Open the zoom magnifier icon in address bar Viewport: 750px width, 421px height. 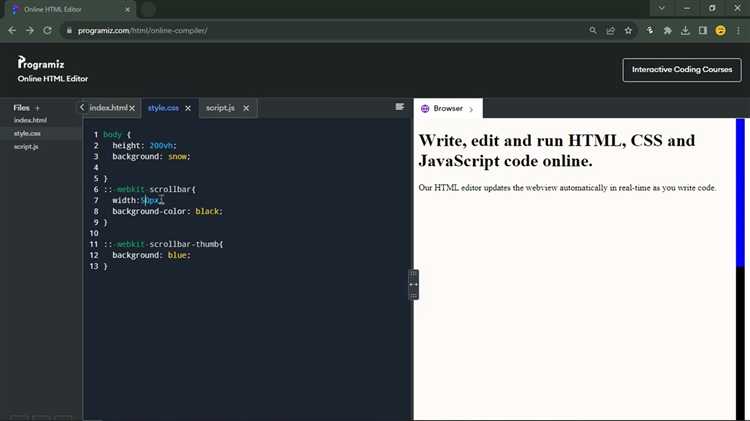[x=593, y=31]
